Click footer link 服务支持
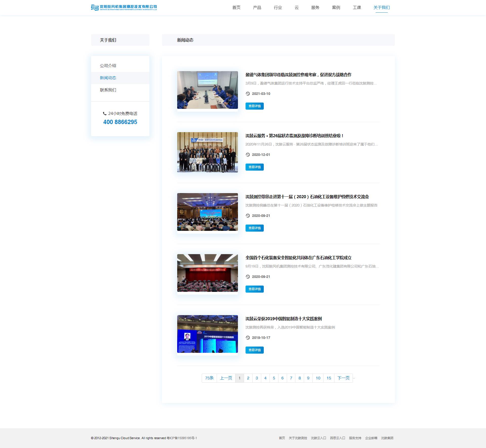The width and height of the screenshot is (486, 448). coord(355,438)
